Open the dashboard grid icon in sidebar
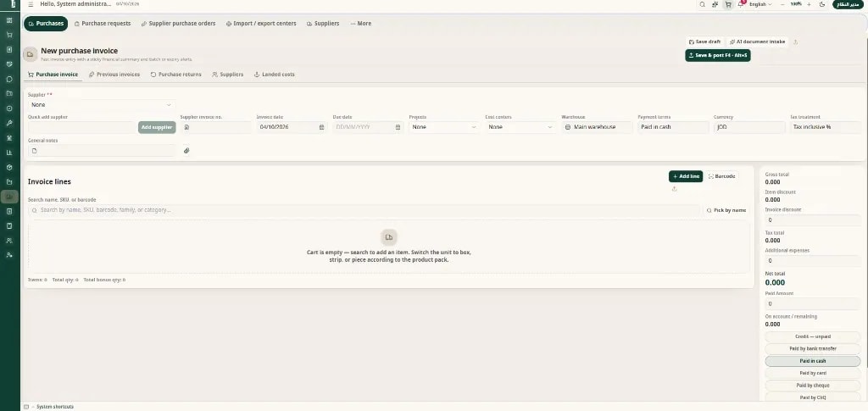This screenshot has width=868, height=411. coord(9,19)
